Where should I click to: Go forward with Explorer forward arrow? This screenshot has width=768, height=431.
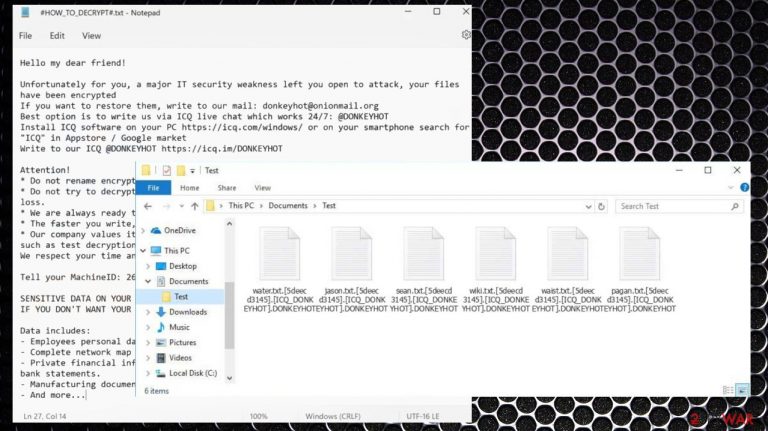167,206
